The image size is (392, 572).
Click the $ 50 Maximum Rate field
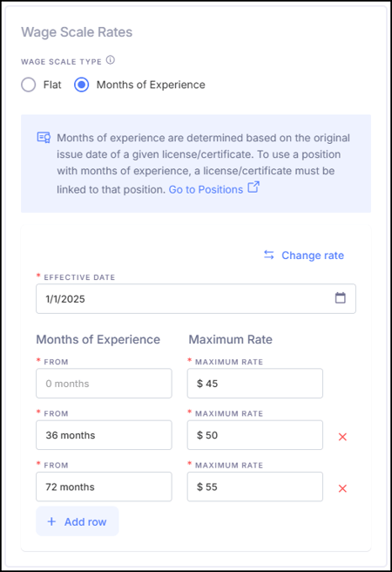(255, 435)
